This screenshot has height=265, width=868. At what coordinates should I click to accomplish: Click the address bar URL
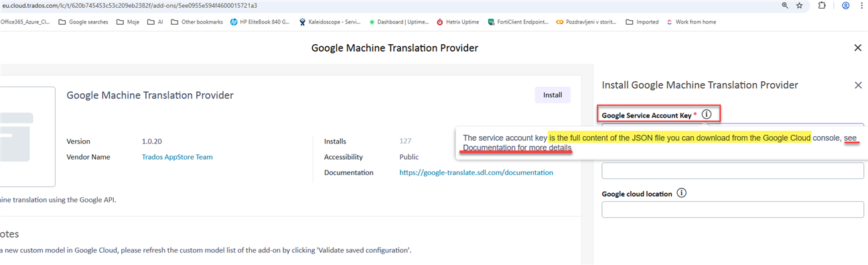(x=130, y=5)
